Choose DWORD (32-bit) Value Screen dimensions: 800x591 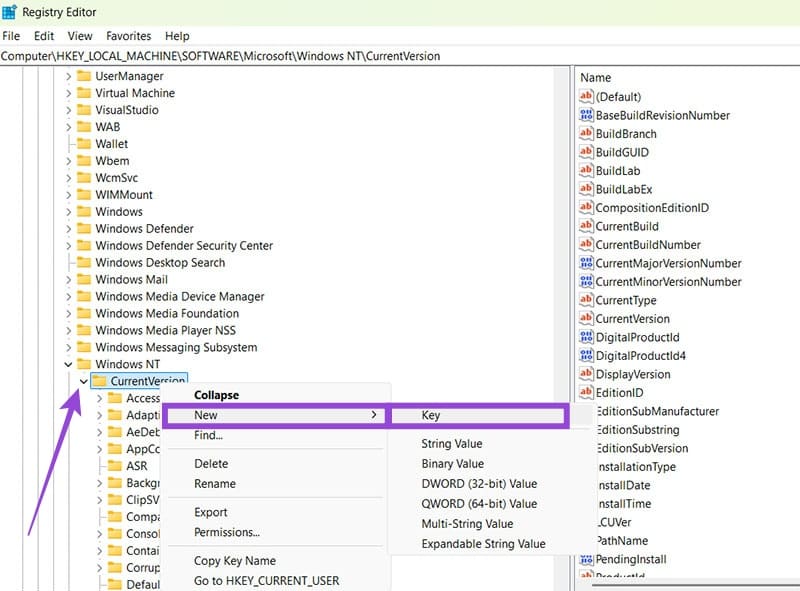click(479, 483)
